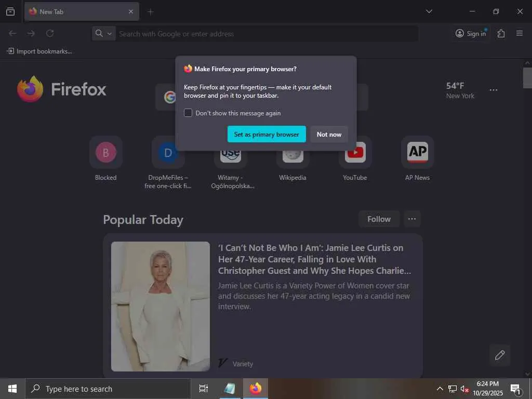Screen dimensions: 532x399
Task: Click the Firefox taskbar icon
Action: 256,389
